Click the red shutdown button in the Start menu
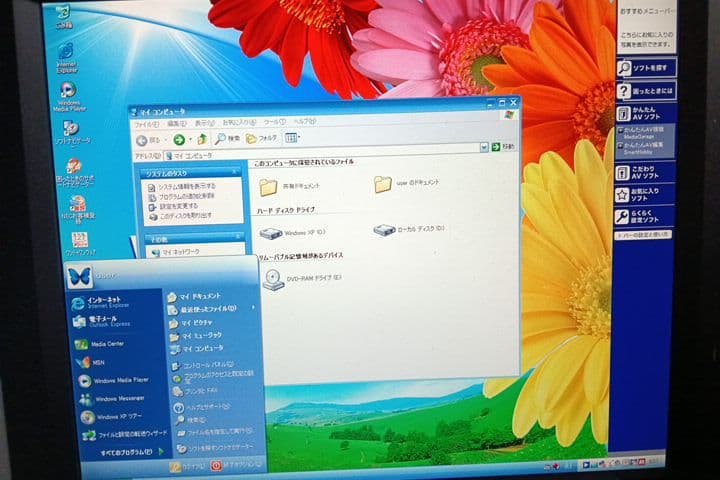 [216, 465]
